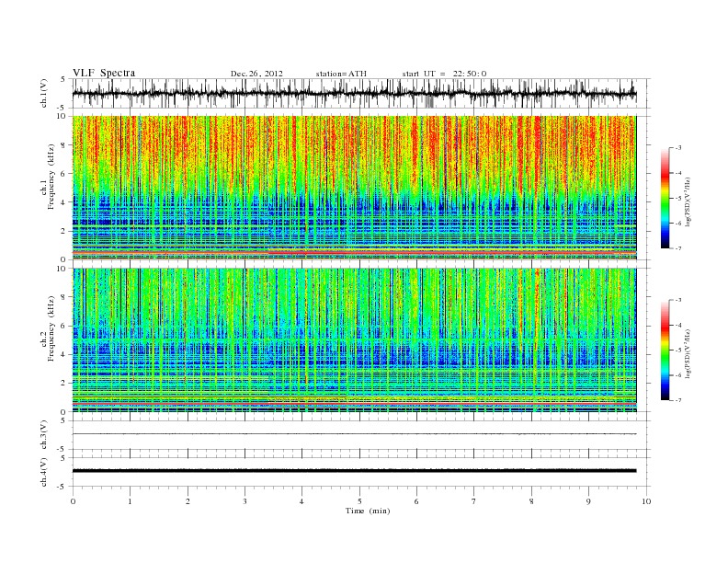Click the "VLF Spectra" plot title
This screenshot has width=728, height=563.
[104, 73]
